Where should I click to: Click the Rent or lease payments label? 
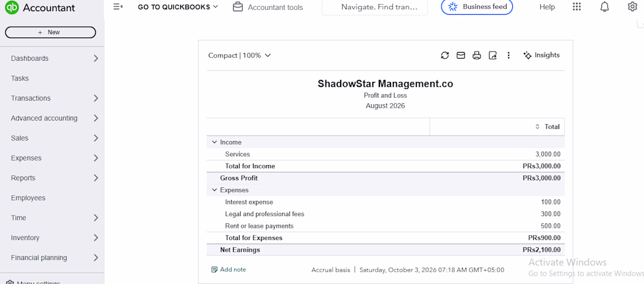tap(259, 226)
